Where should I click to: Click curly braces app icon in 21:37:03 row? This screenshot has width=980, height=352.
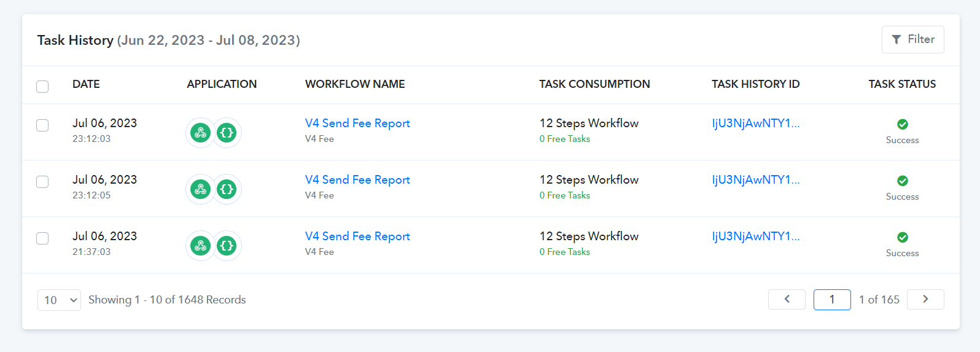(227, 246)
